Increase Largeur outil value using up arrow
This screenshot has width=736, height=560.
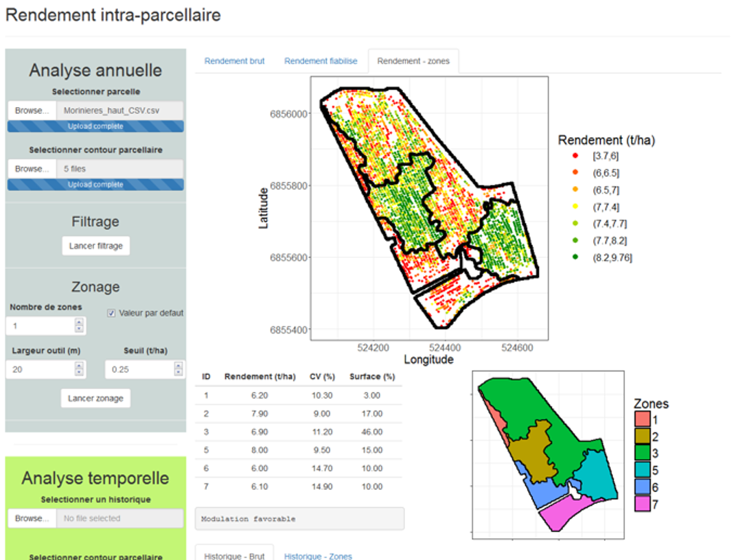point(79,366)
